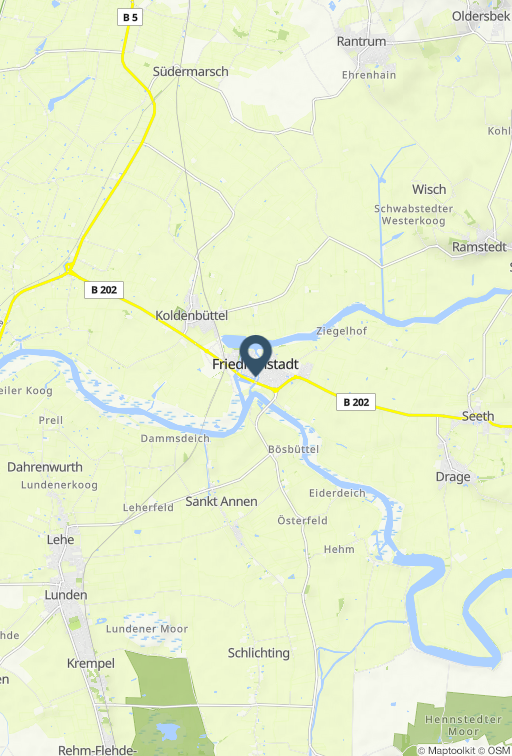Click the dark location pin marker
512x756 pixels.
(x=256, y=355)
